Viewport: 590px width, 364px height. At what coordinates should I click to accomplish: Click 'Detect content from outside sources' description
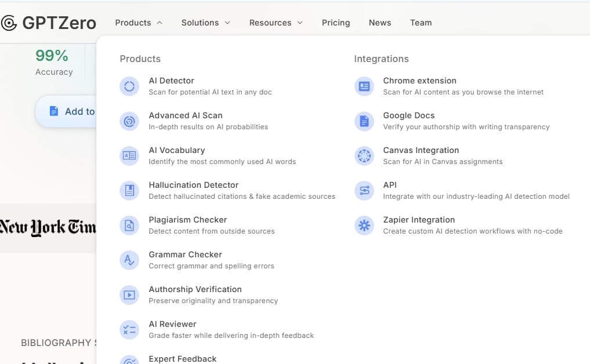click(212, 231)
